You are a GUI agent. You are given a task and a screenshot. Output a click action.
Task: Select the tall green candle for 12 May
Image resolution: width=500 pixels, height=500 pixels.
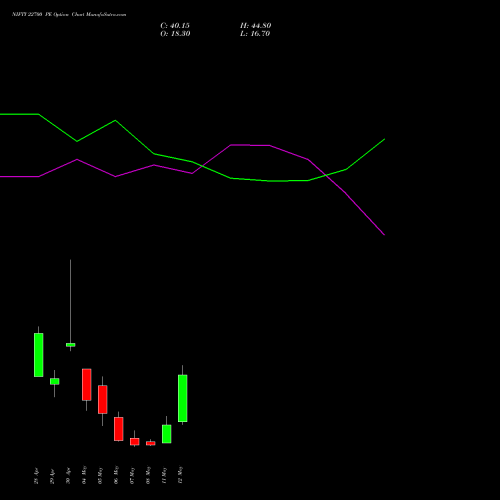[x=183, y=398]
